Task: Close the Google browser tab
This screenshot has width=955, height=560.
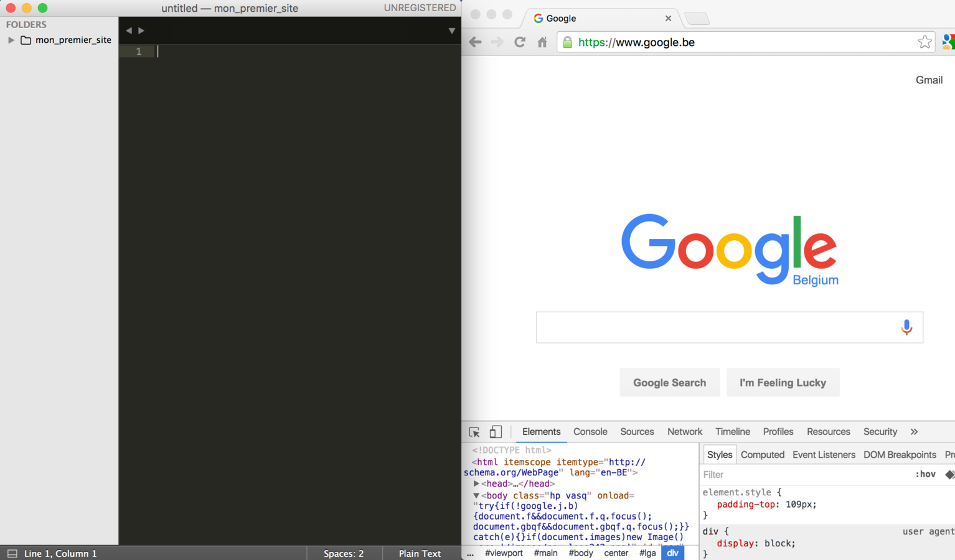Action: pyautogui.click(x=668, y=19)
